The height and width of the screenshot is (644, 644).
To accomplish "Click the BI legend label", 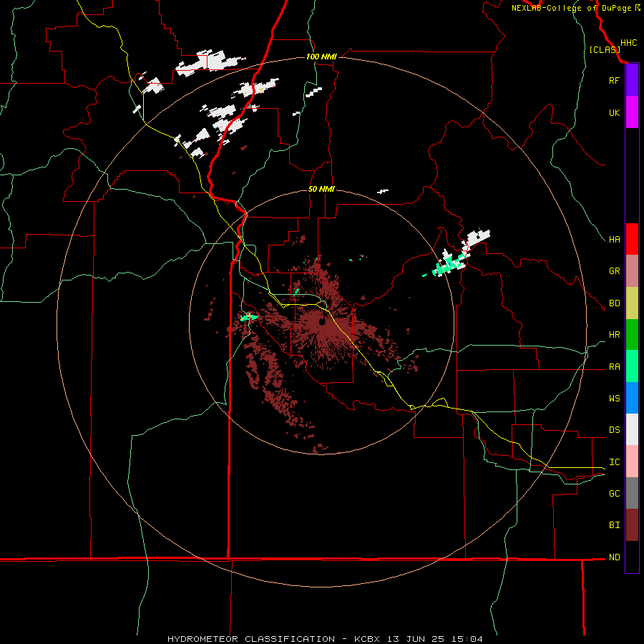I will (614, 525).
